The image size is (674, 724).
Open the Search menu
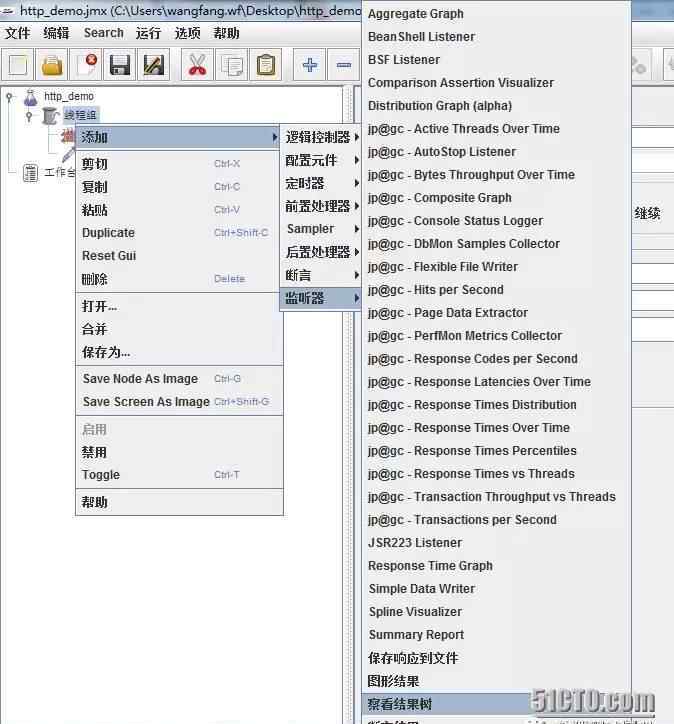point(103,33)
